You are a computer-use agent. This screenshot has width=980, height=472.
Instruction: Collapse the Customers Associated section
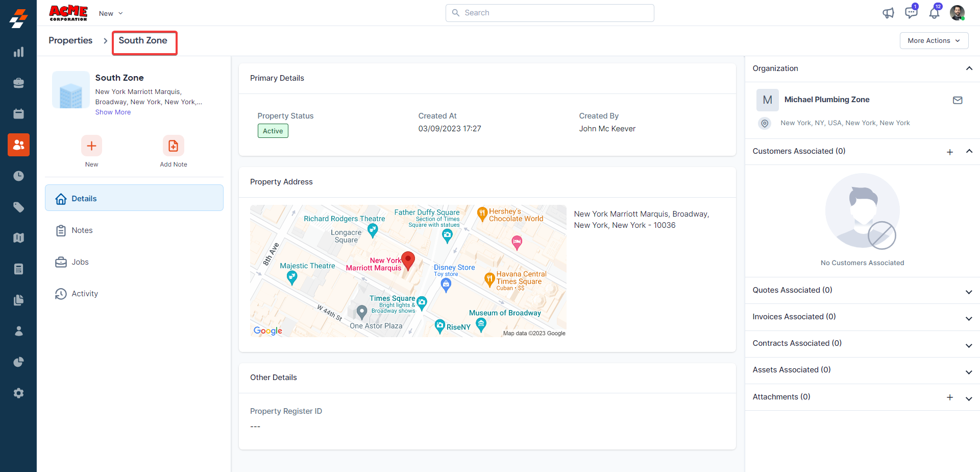[969, 151]
